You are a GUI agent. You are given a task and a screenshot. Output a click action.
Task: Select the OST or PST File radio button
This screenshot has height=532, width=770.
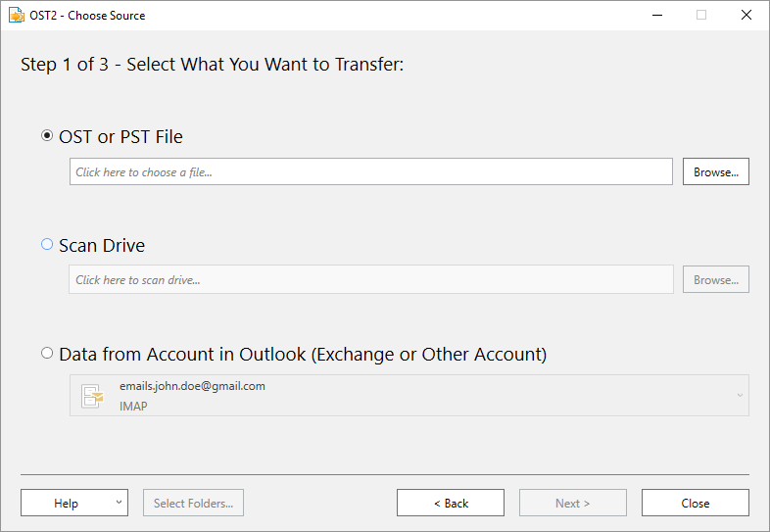(47, 135)
